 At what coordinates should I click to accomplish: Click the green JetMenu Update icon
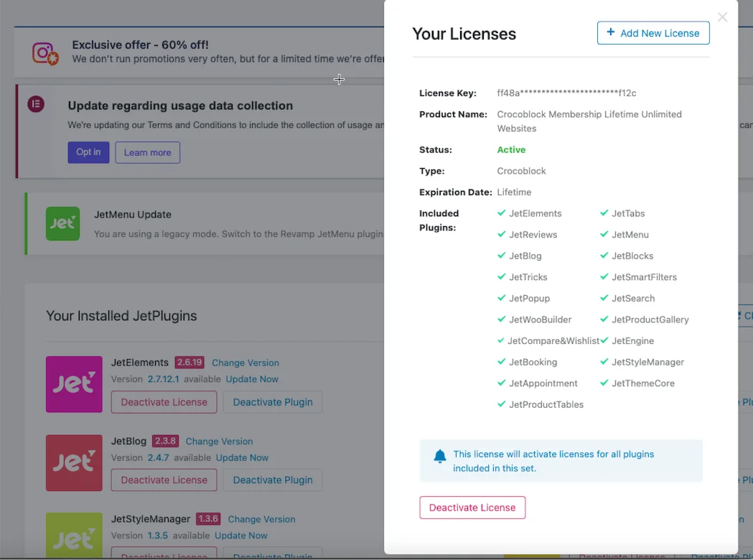click(x=62, y=223)
